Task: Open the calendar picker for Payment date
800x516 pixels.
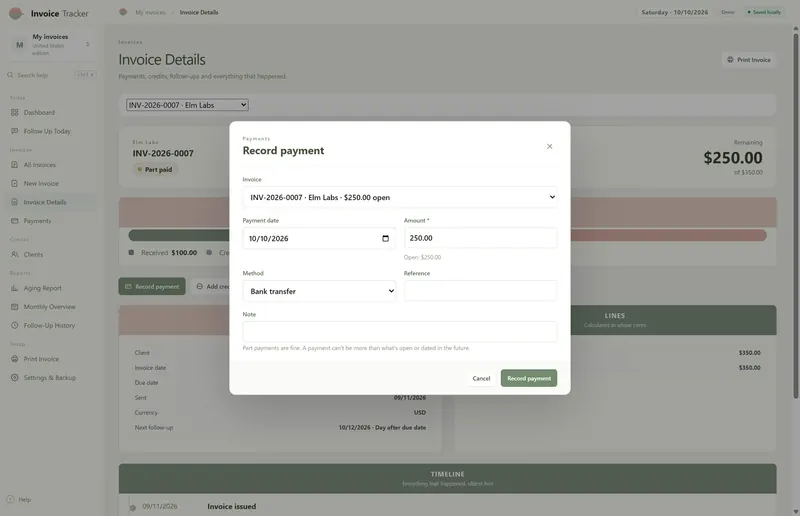Action: tap(385, 238)
